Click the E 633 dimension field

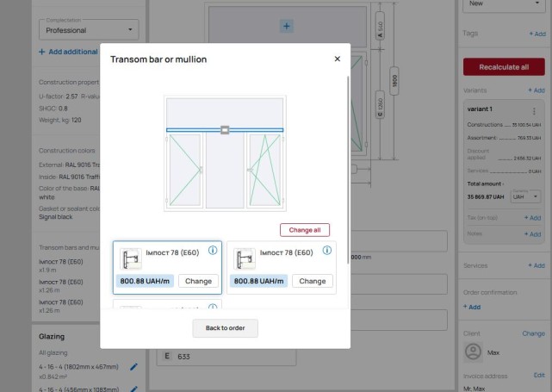coord(226,357)
